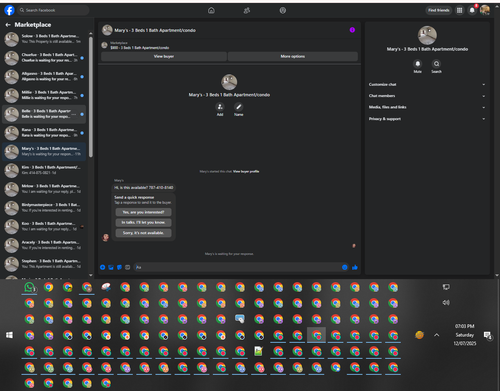
Task: Open more actions plus icon in composer
Action: click(x=103, y=267)
